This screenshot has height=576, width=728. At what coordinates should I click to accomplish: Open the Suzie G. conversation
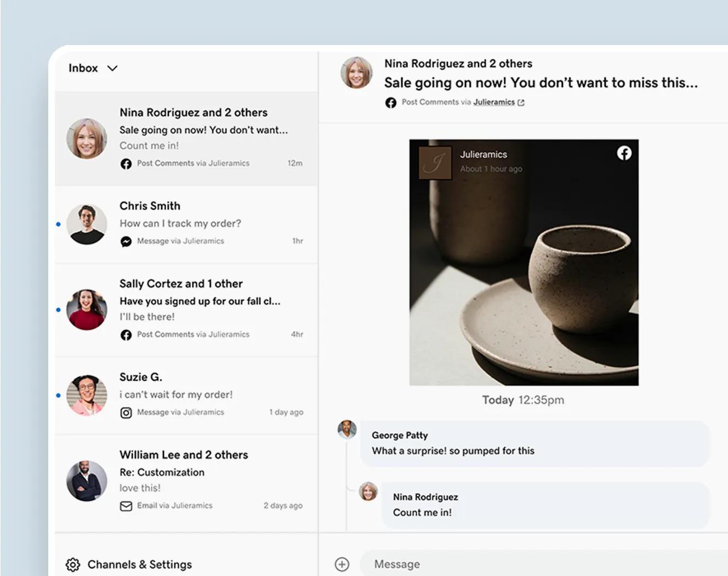[186, 396]
